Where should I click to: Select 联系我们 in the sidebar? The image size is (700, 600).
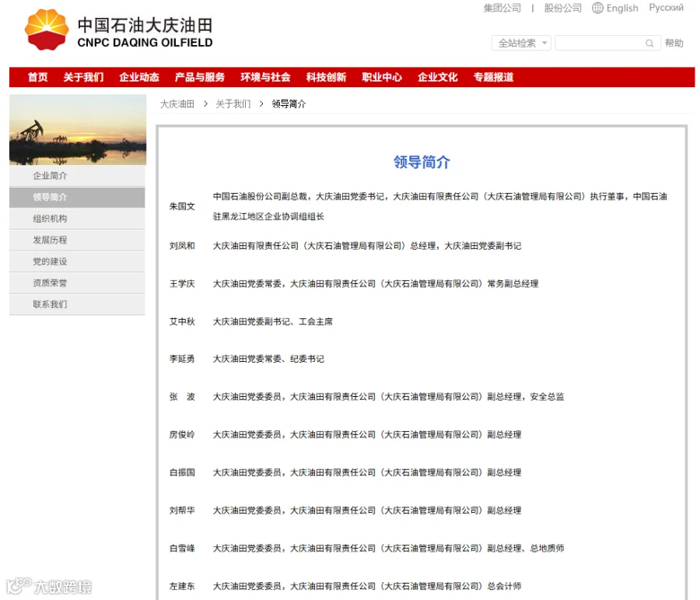[77, 304]
